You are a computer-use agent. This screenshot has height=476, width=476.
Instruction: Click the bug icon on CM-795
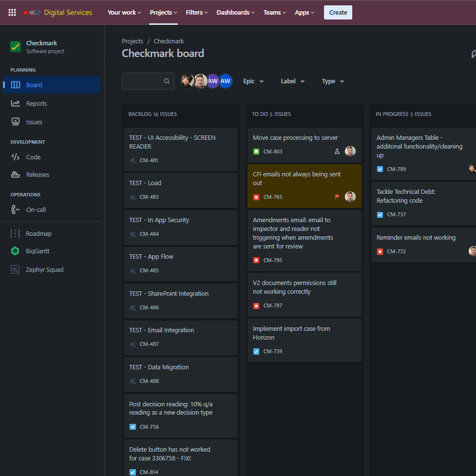coord(256,260)
